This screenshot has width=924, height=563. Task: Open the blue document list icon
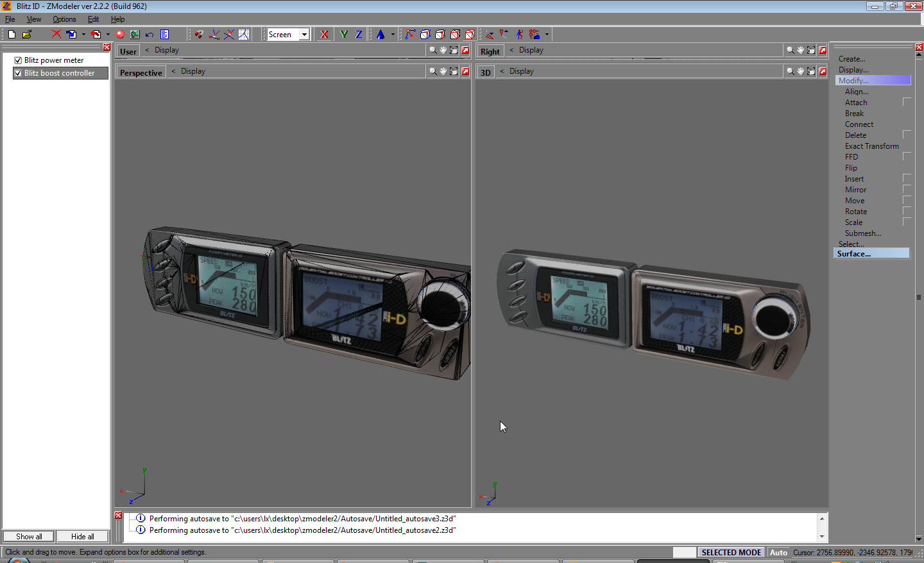click(165, 34)
